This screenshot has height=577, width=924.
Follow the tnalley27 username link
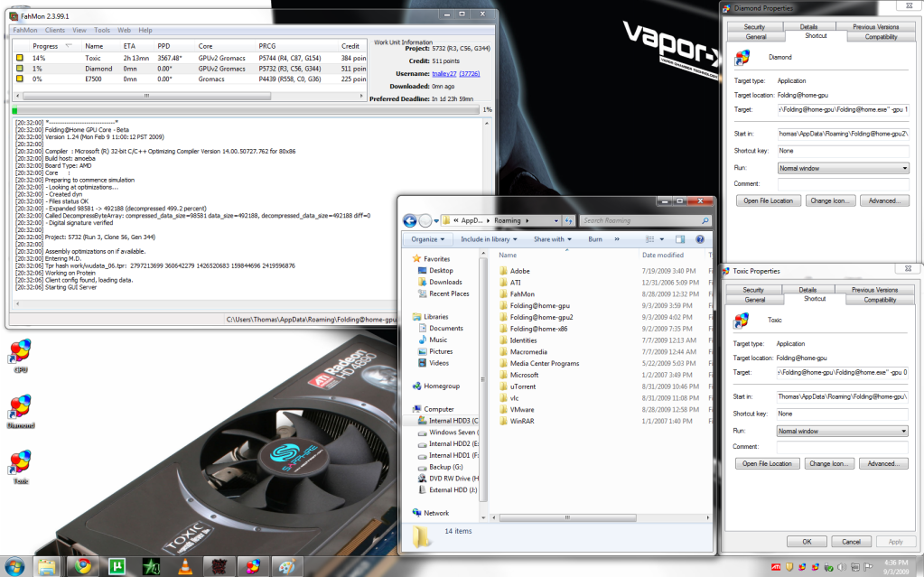pos(443,72)
